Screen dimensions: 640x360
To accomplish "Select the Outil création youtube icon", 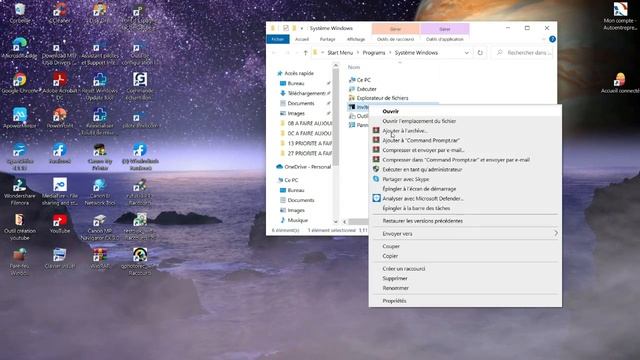I will coord(20,227).
